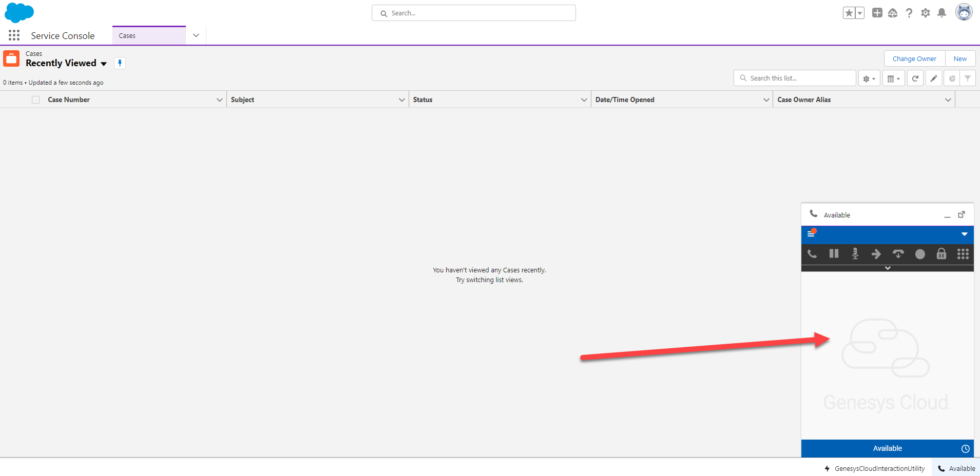Click the secure pause lock icon
This screenshot has height=476, width=980.
[x=941, y=254]
